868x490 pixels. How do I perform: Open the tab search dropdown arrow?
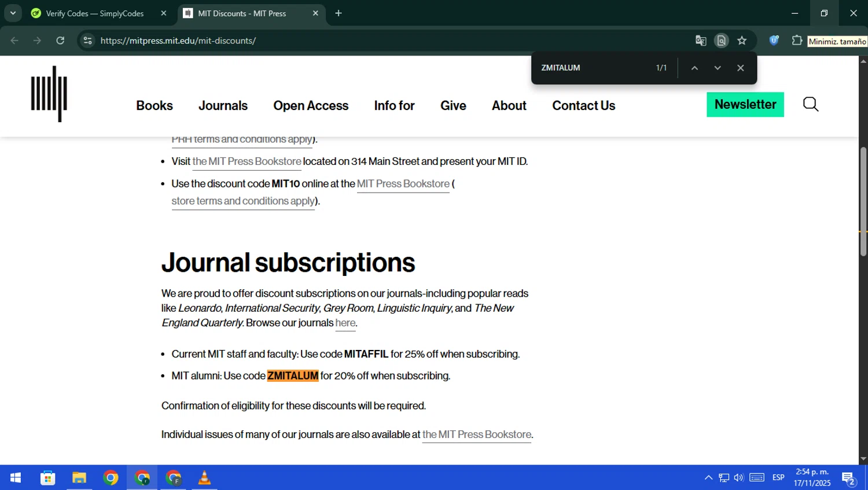click(13, 13)
